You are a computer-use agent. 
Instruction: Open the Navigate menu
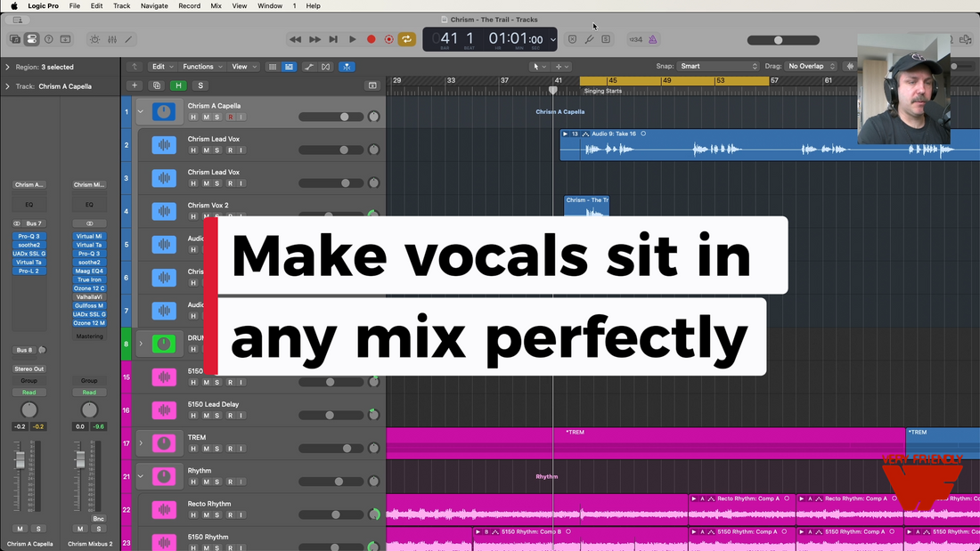(154, 5)
